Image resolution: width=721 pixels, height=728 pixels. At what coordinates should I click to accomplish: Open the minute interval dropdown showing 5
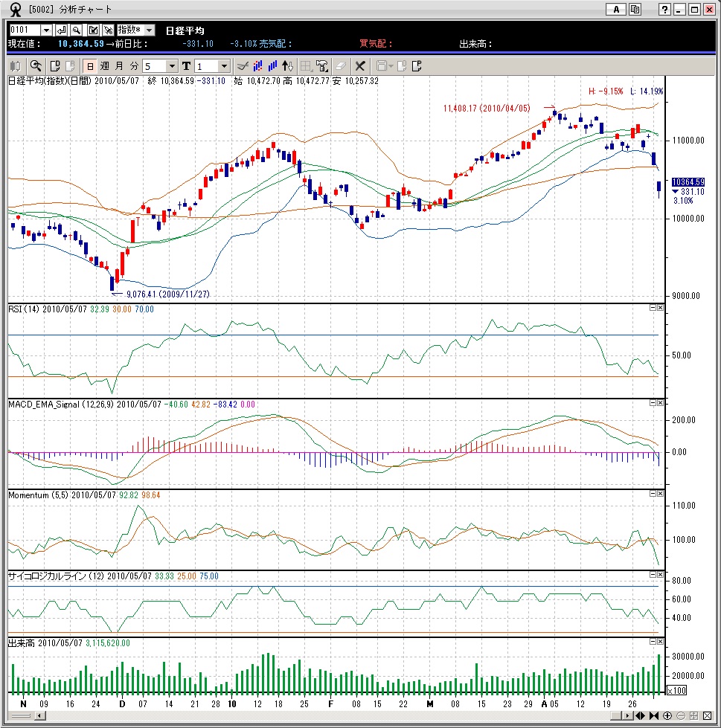pos(171,66)
